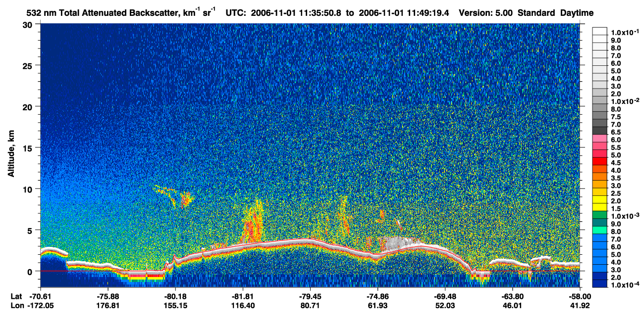Click the latitude value -58.00
The image size is (644, 330).
(580, 296)
